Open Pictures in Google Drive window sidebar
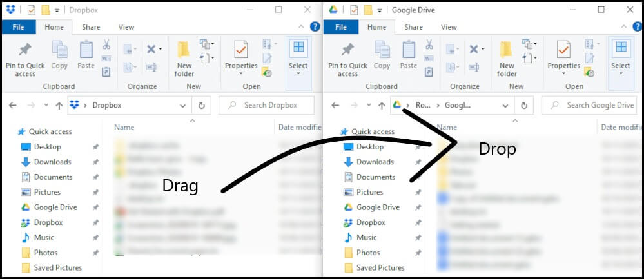The width and height of the screenshot is (644, 279). pyautogui.click(x=370, y=192)
